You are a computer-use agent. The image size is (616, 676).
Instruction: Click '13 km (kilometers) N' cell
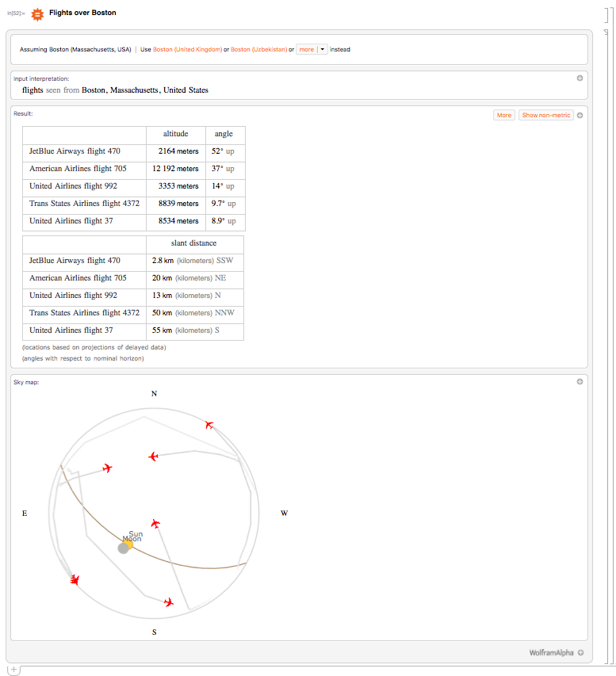pos(186,296)
